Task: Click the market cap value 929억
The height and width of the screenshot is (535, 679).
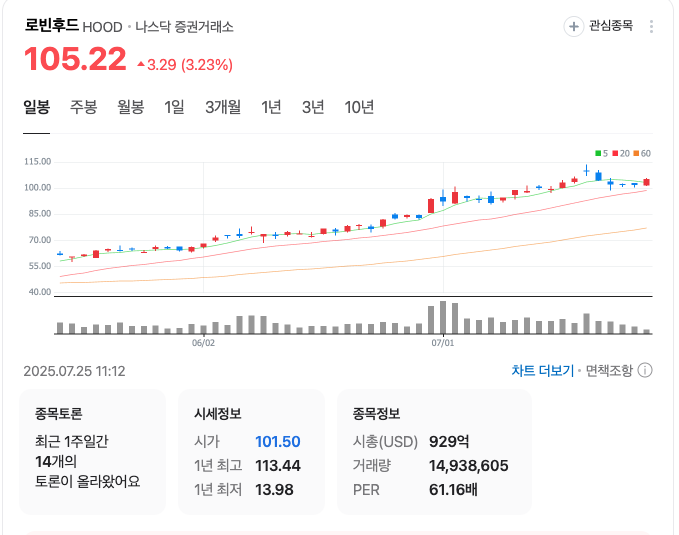Action: pyautogui.click(x=449, y=442)
